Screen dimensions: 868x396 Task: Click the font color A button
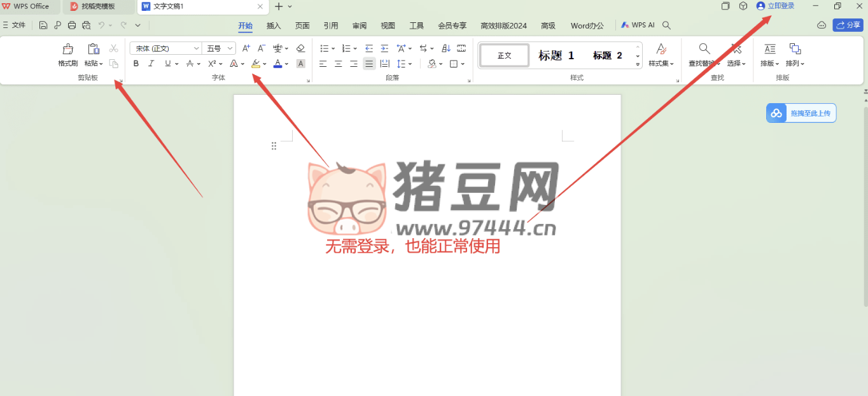click(277, 64)
